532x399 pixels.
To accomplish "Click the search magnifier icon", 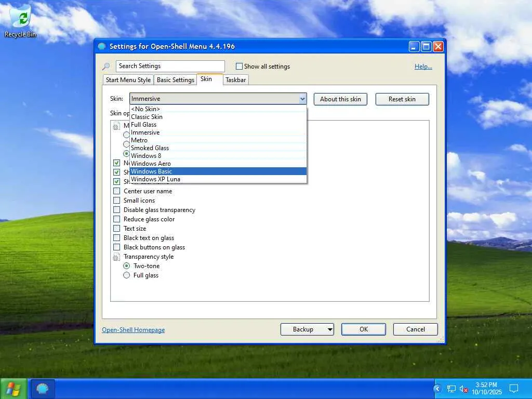I will 106,66.
